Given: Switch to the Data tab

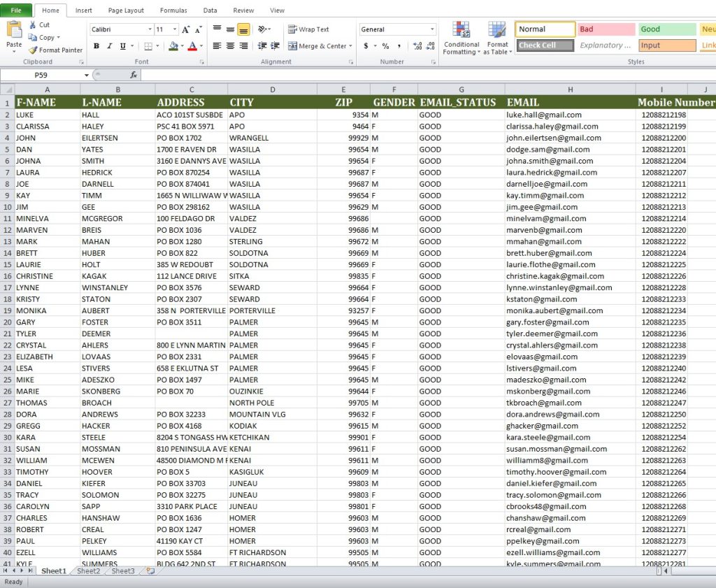Looking at the screenshot, I should pyautogui.click(x=210, y=10).
